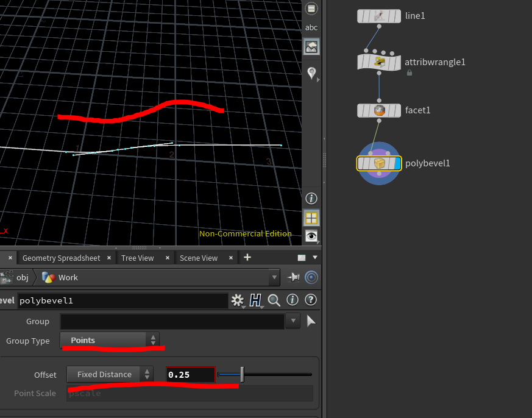Click the abc display option
532x418 pixels.
pyautogui.click(x=311, y=27)
